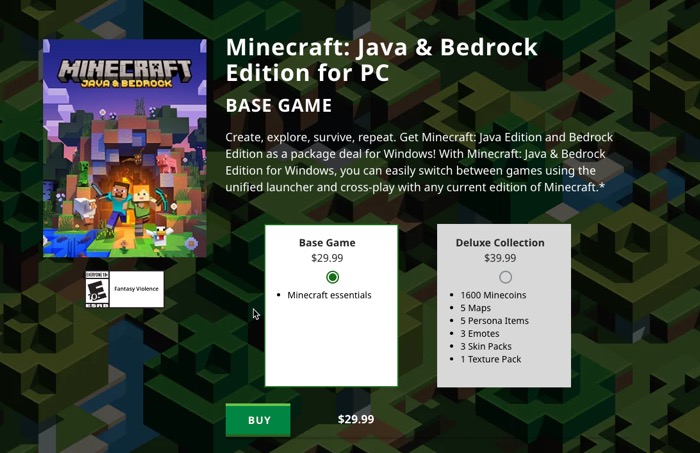Click the 1600 Minecoins list item

[x=493, y=295]
